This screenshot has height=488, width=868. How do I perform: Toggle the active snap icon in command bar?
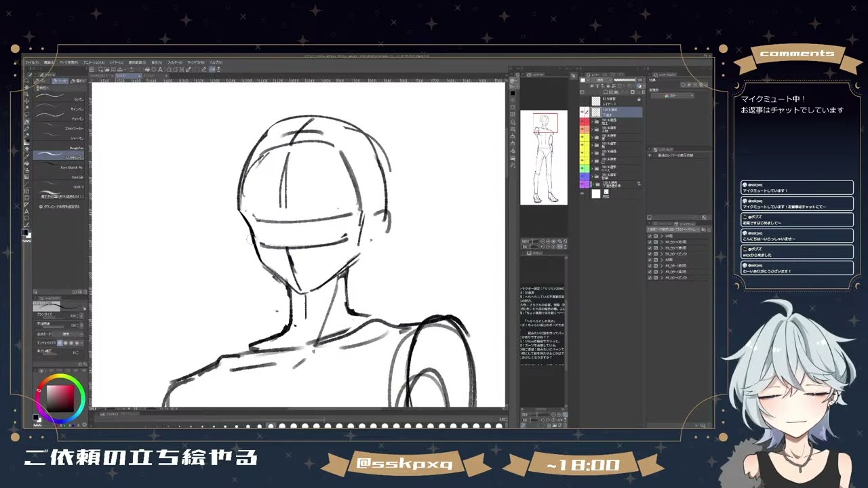point(212,69)
